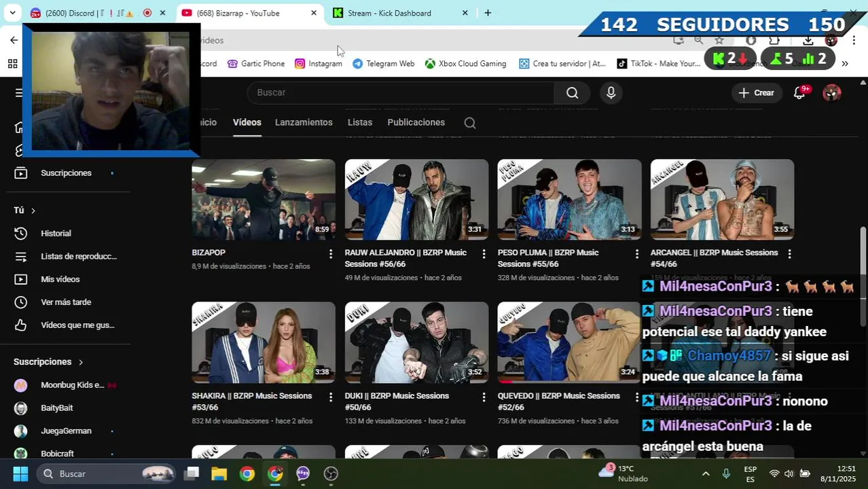Image resolution: width=868 pixels, height=489 pixels.
Task: Open more options for DUKI video
Action: pyautogui.click(x=484, y=397)
